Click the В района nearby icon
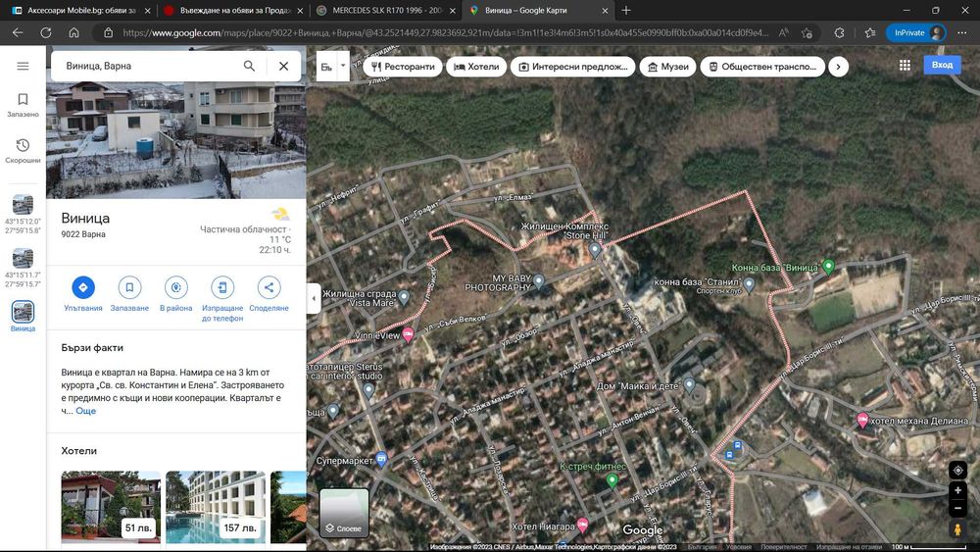This screenshot has height=552, width=980. tap(175, 287)
